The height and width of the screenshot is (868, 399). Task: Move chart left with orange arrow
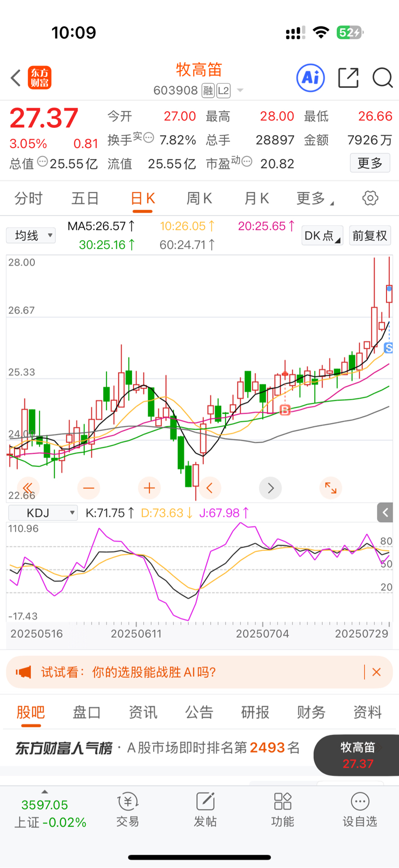(210, 488)
